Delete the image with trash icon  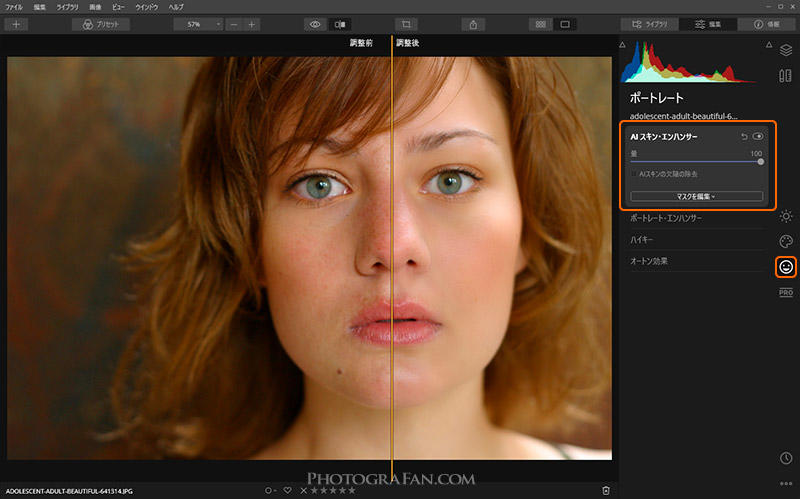tap(605, 490)
